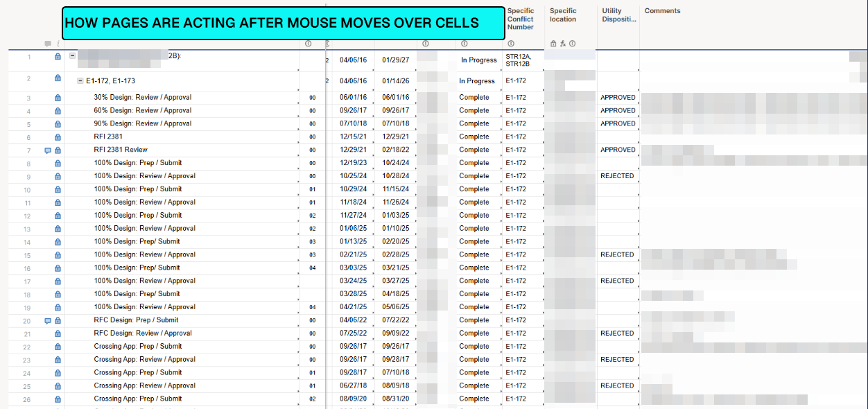Click APPROVED disposition in row 7
Image resolution: width=868 pixels, height=409 pixels.
pos(618,150)
